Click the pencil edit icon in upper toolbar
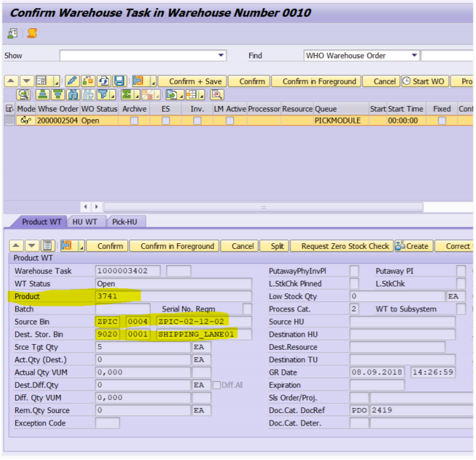The height and width of the screenshot is (460, 476). pos(71,81)
